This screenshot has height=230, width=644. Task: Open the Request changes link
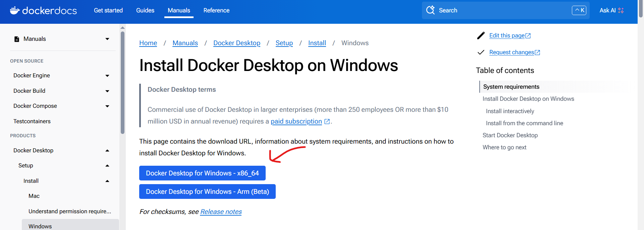512,52
